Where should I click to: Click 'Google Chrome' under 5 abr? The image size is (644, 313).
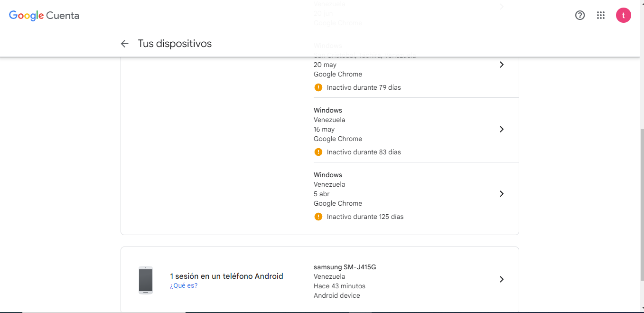pyautogui.click(x=338, y=203)
